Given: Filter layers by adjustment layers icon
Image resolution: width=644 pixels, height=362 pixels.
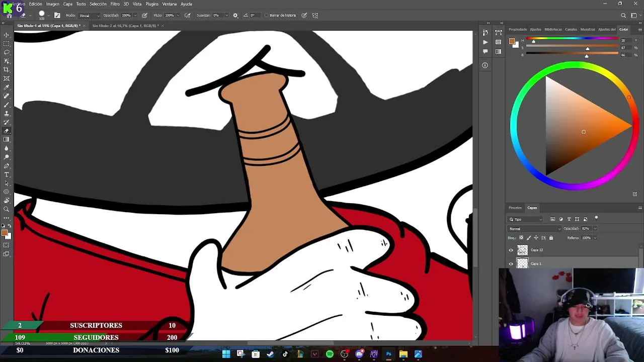Looking at the screenshot, I should tap(561, 219).
